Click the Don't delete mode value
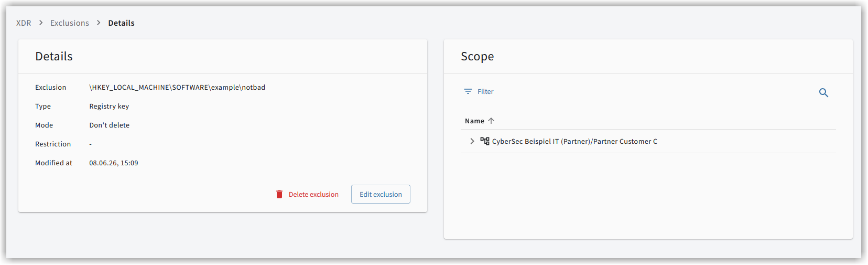Image resolution: width=868 pixels, height=265 pixels. pos(109,125)
